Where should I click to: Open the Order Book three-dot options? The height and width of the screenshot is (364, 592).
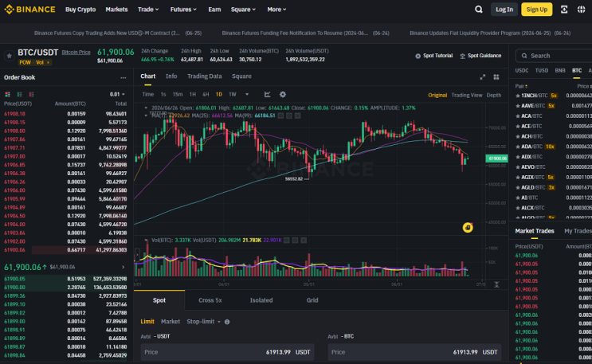[x=123, y=77]
